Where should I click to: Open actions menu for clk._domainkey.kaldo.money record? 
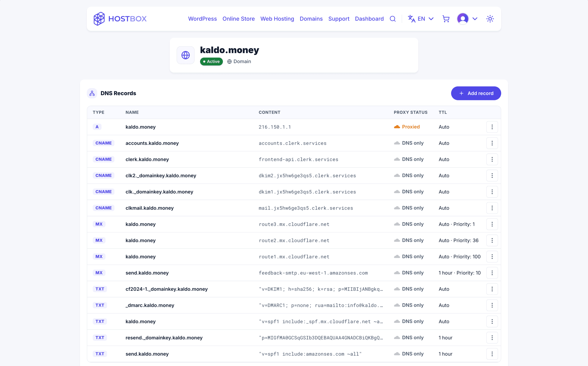(492, 192)
